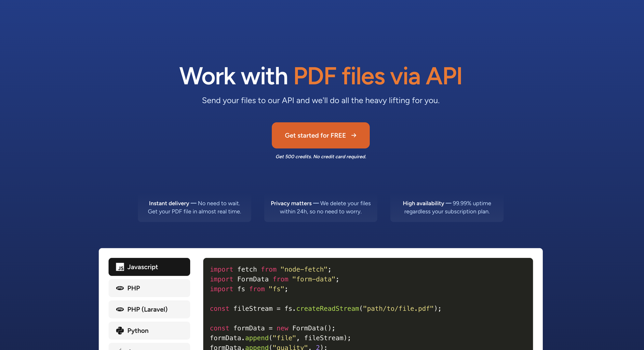Viewport: 644px width, 350px height.
Task: Click the JS icon next to Javascript
Action: coord(120,267)
